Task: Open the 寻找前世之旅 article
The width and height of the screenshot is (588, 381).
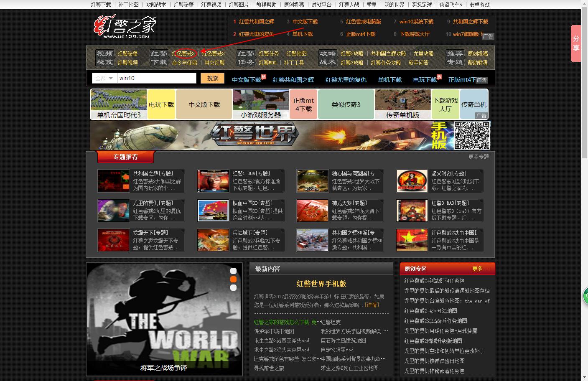Action: [x=269, y=368]
